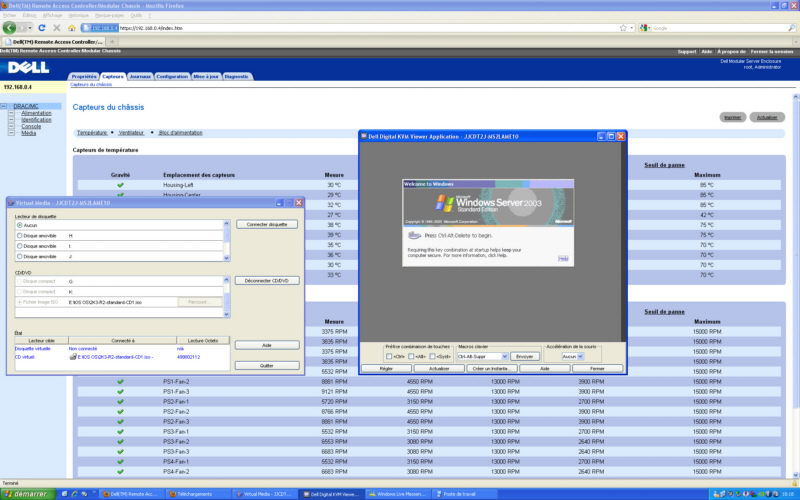Select removable disk I: radio button
The image size is (800, 500).
pyautogui.click(x=20, y=246)
